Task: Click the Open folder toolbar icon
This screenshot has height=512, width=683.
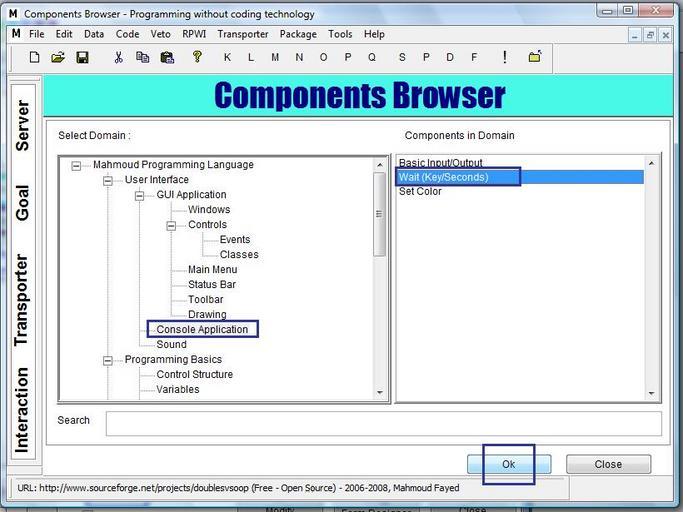Action: click(58, 57)
